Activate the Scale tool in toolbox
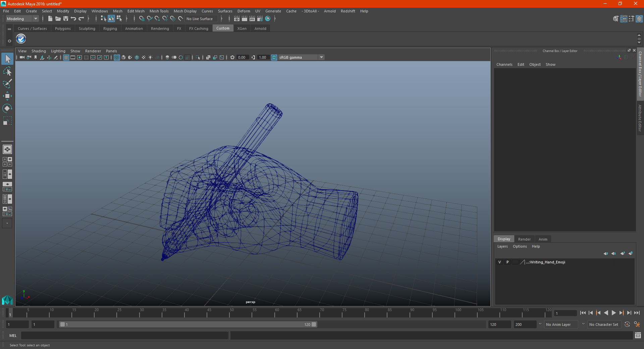The height and width of the screenshot is (349, 644). point(7,121)
